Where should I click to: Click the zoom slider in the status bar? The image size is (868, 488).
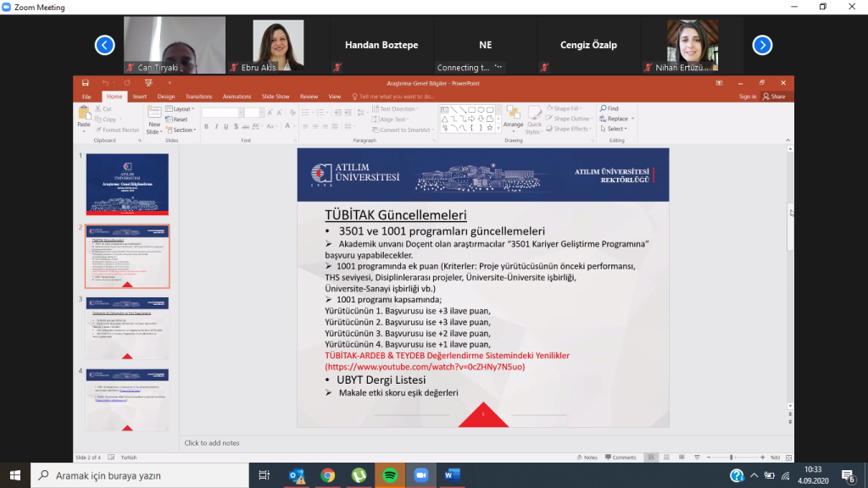coord(731,457)
